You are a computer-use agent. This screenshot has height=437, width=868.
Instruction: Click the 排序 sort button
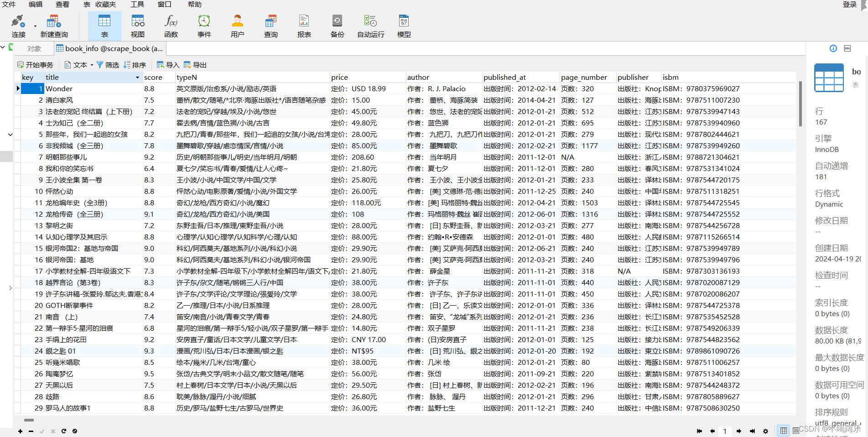tap(135, 65)
